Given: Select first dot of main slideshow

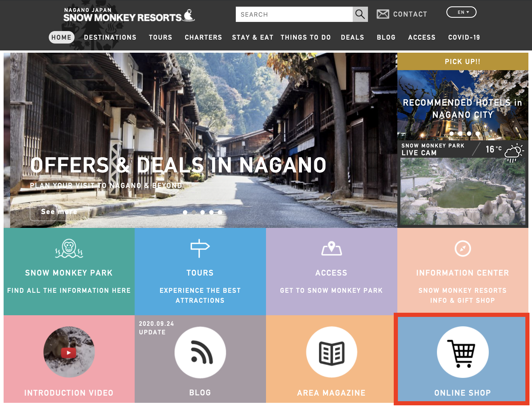Looking at the screenshot, I should tap(185, 212).
